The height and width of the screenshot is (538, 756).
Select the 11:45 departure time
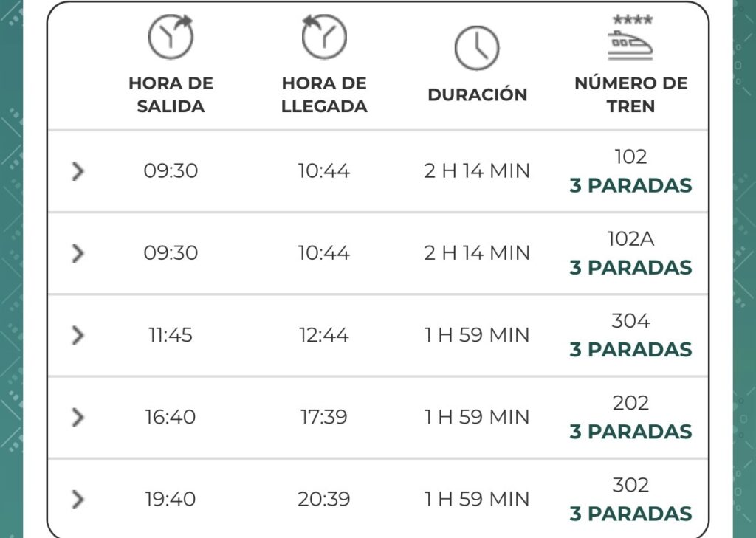171,335
